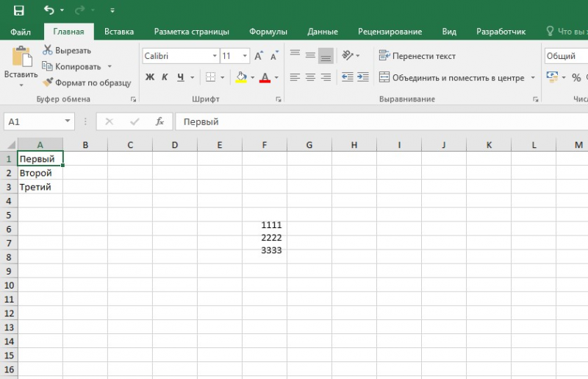Screen dimensions: 588x379
Task: Apply the red font color A
Action: 265,77
